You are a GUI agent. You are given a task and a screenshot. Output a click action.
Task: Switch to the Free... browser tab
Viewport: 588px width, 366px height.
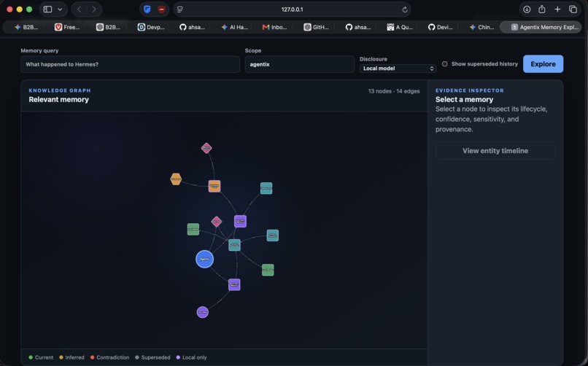(68, 27)
